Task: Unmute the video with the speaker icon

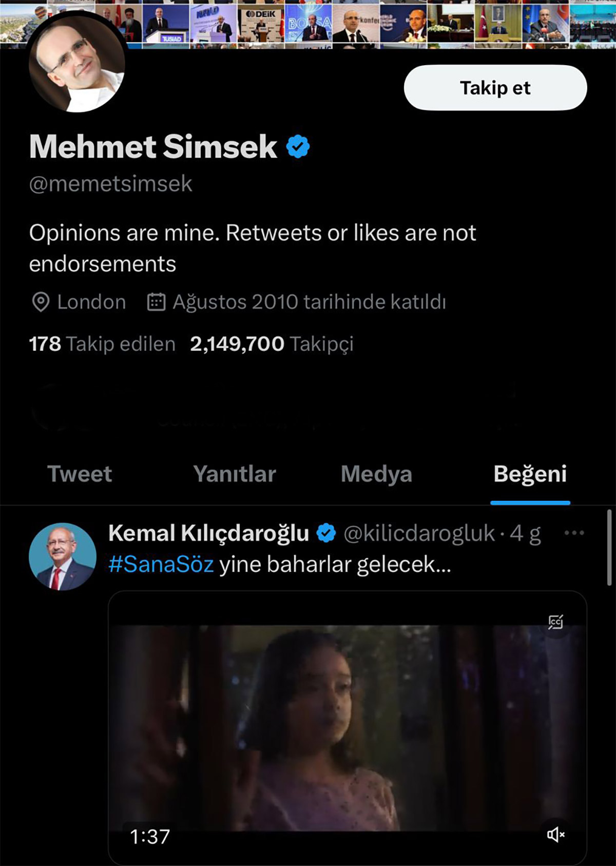Action: [x=555, y=835]
